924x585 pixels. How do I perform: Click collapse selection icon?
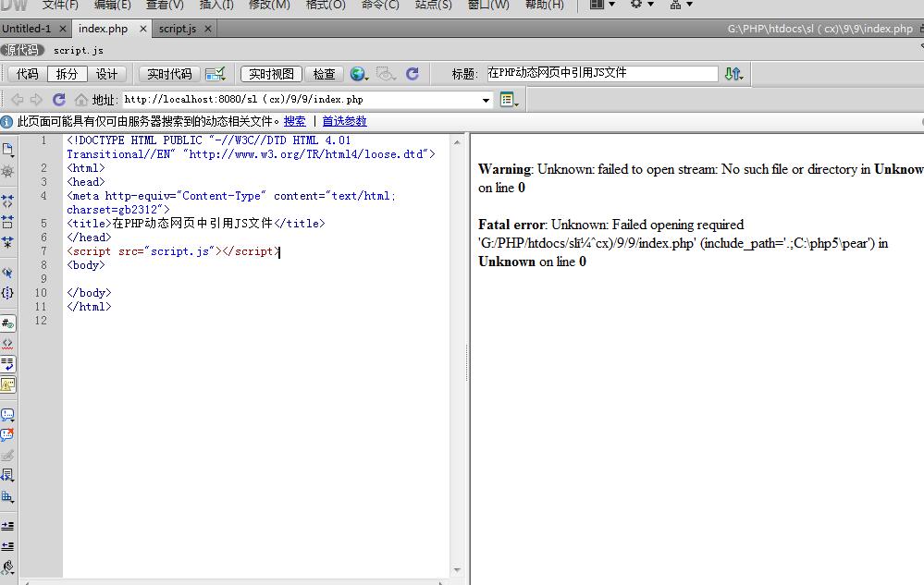point(7,222)
